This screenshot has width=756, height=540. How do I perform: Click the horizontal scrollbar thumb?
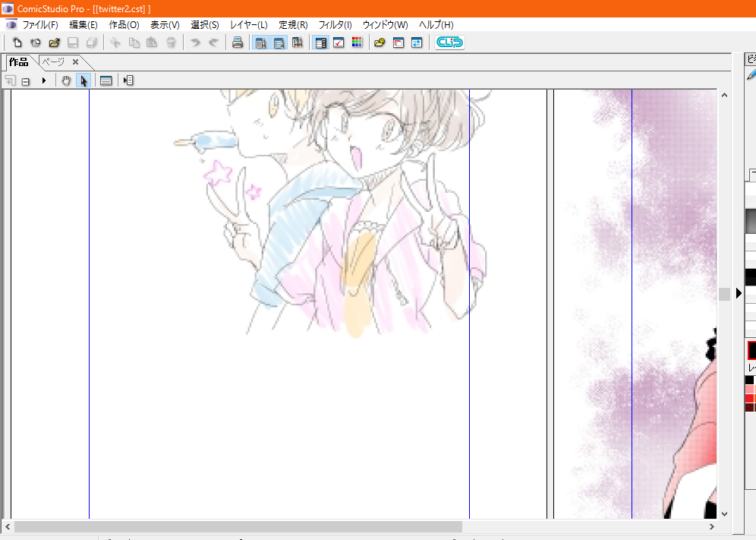[x=238, y=526]
